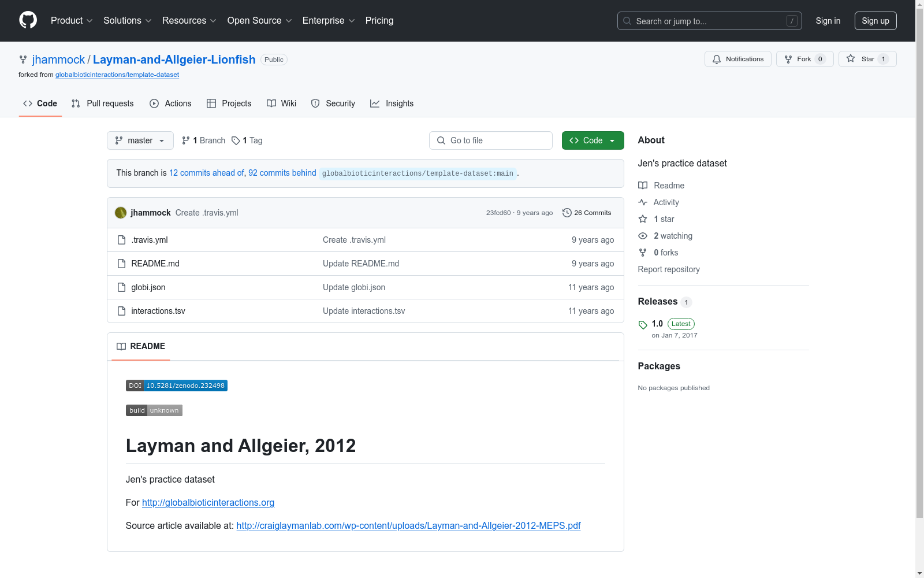Focus the Search or jump to field

tap(710, 21)
